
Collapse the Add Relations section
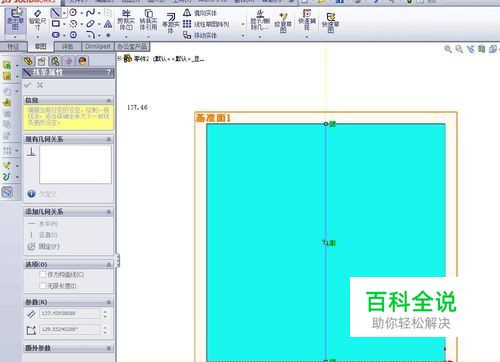click(x=108, y=212)
